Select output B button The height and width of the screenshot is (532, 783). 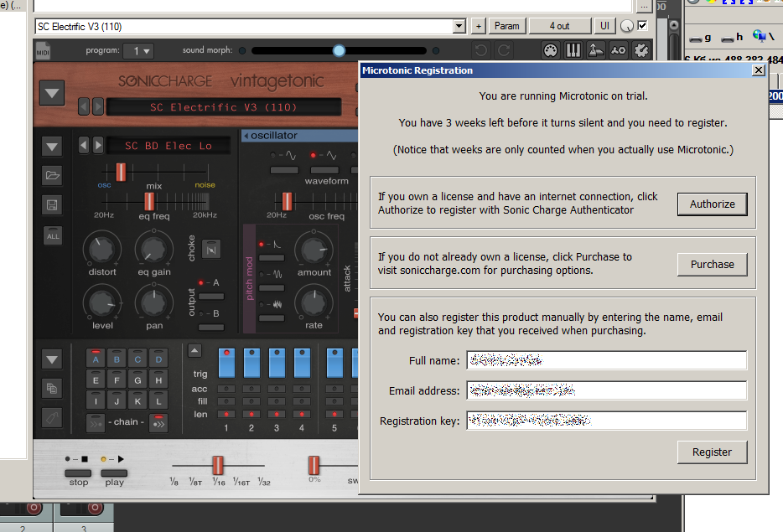[x=211, y=328]
